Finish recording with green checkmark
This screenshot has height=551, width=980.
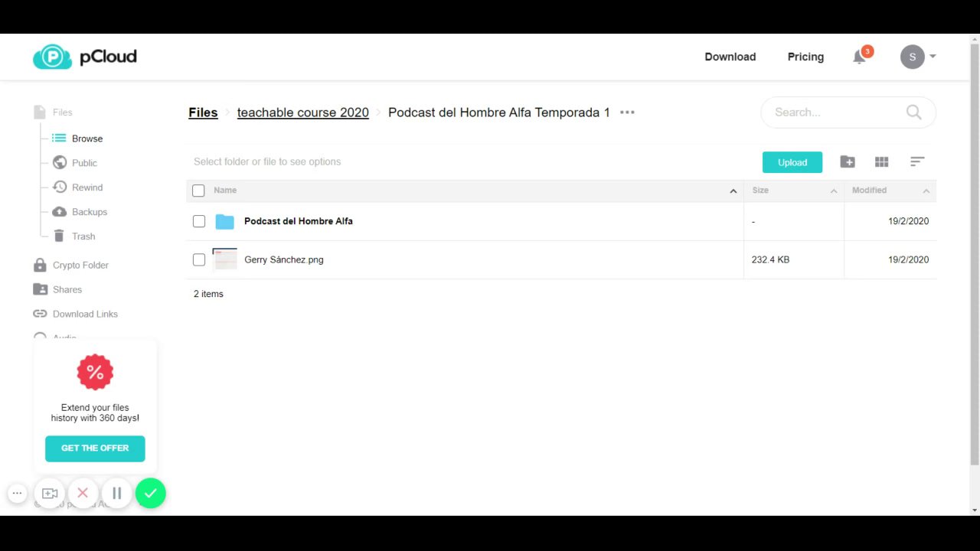tap(151, 494)
